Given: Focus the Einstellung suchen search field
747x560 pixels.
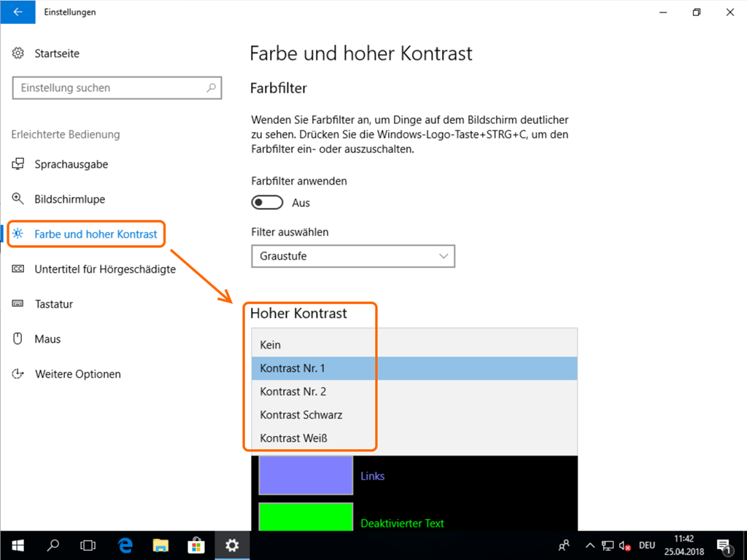Looking at the screenshot, I should click(x=109, y=87).
